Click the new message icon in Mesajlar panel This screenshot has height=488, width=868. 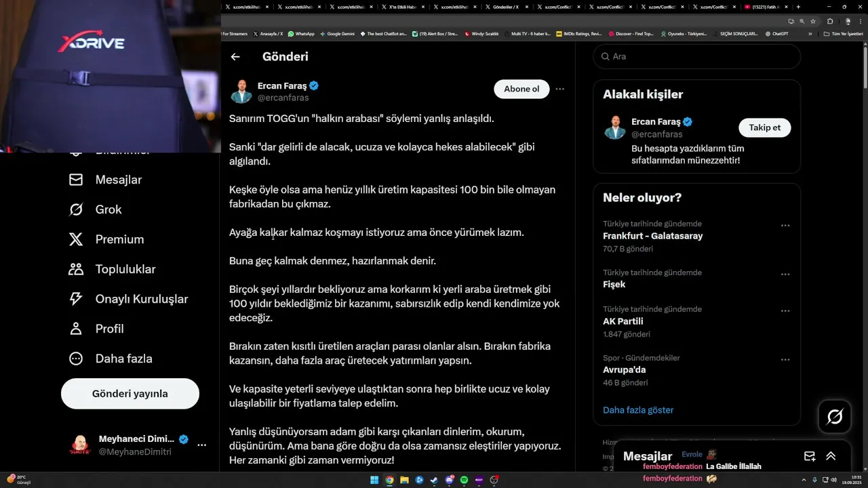pyautogui.click(x=810, y=456)
